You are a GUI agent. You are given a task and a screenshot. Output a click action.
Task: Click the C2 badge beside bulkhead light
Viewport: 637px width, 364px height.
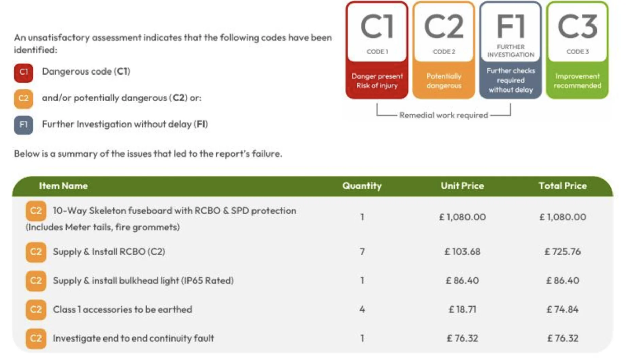point(36,281)
